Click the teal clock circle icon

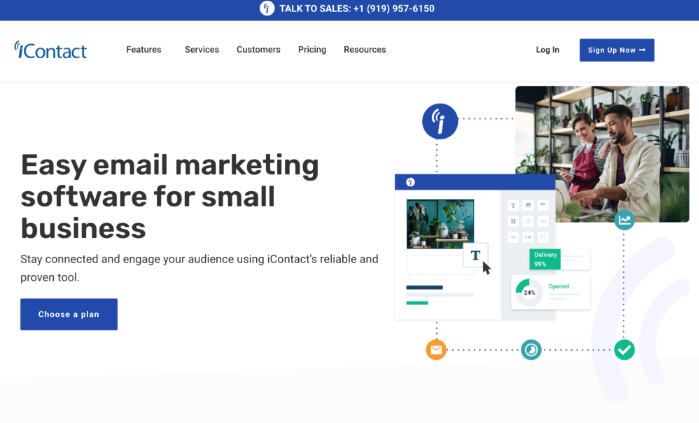point(531,349)
